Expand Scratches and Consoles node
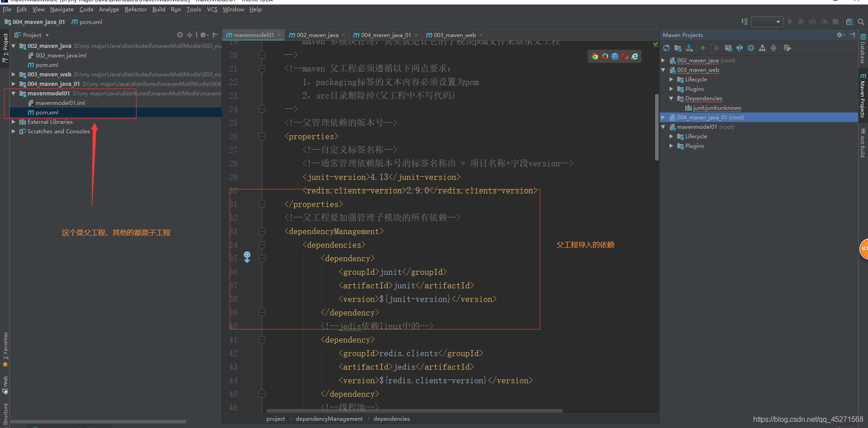This screenshot has width=868, height=428. coord(14,132)
